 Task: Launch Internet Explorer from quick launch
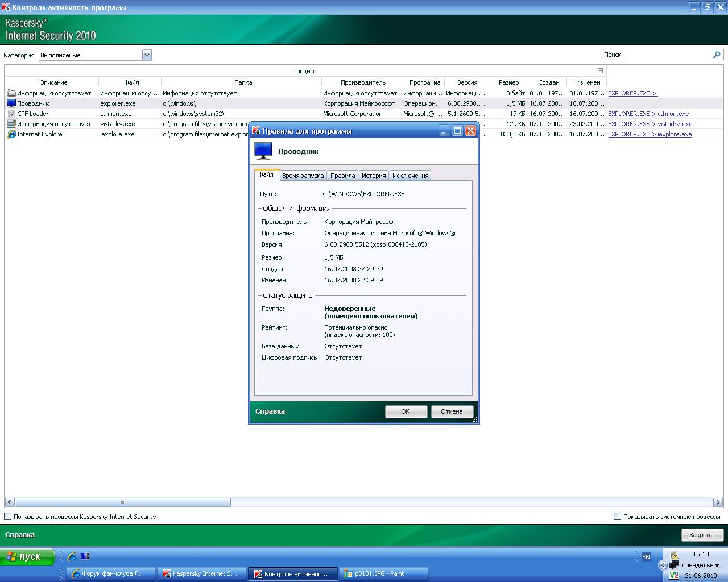(72, 556)
